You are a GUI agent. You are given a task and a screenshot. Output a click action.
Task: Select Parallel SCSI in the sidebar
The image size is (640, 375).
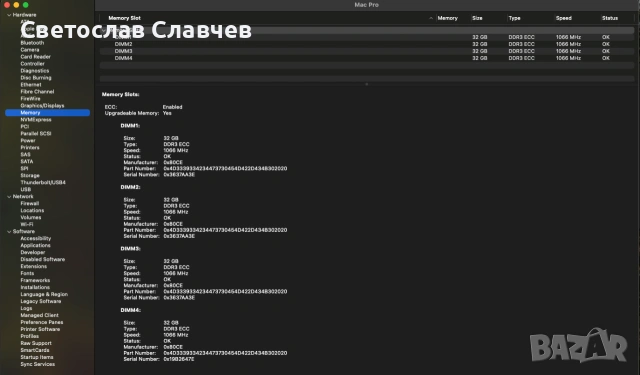[36, 133]
